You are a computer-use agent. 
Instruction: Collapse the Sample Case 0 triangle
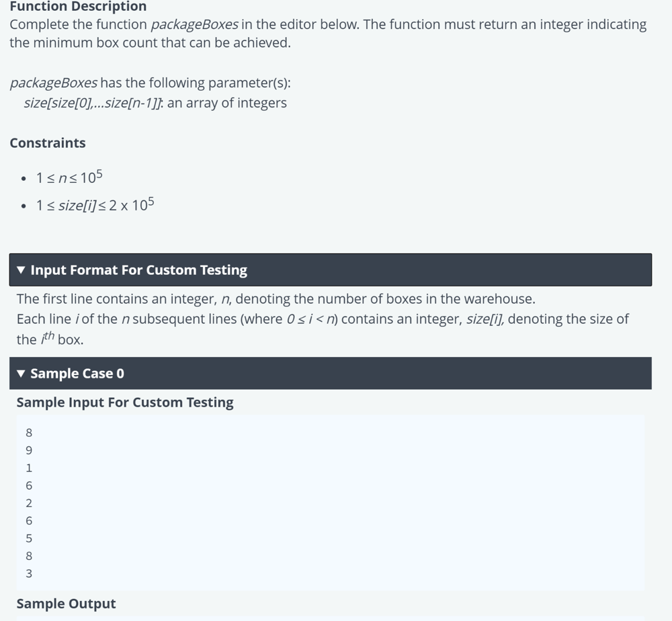click(21, 374)
